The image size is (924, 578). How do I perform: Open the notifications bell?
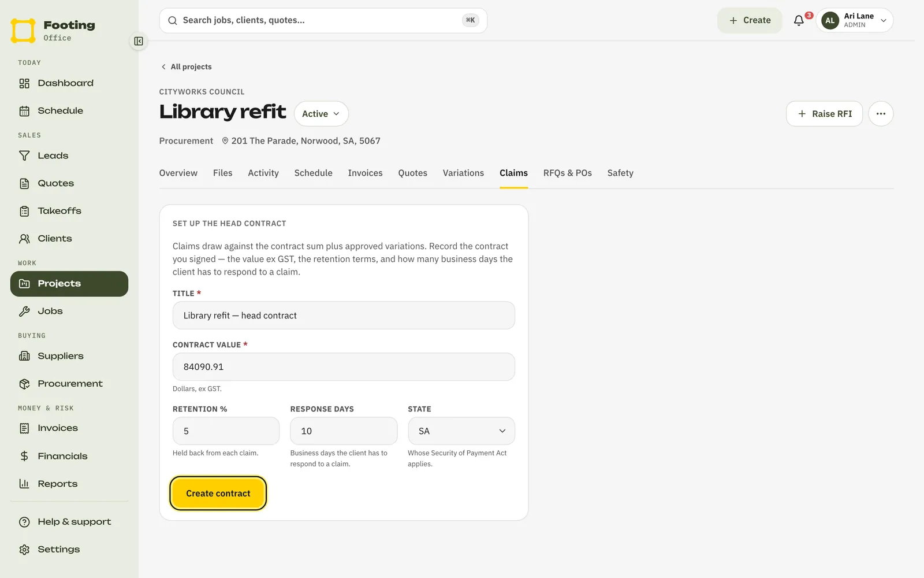click(x=799, y=20)
